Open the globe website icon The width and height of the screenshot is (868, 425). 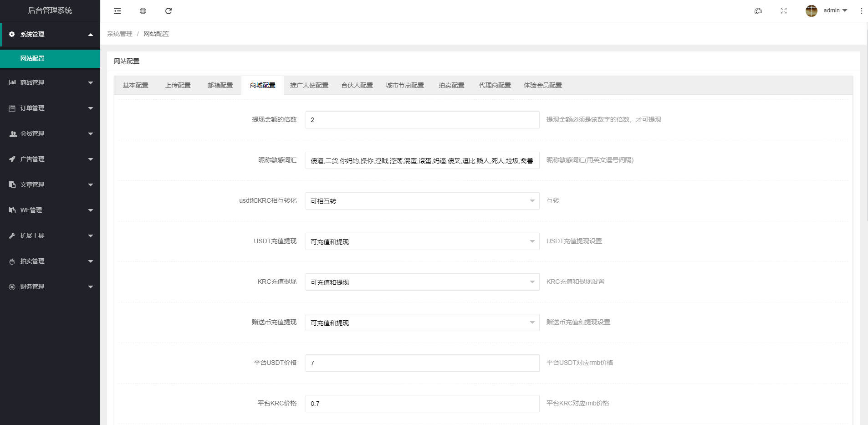pyautogui.click(x=143, y=11)
